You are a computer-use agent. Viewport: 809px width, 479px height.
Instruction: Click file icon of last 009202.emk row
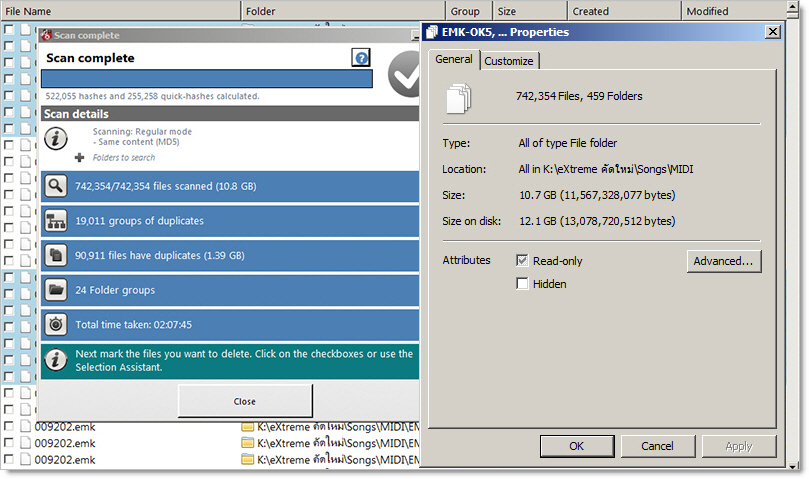pos(25,459)
